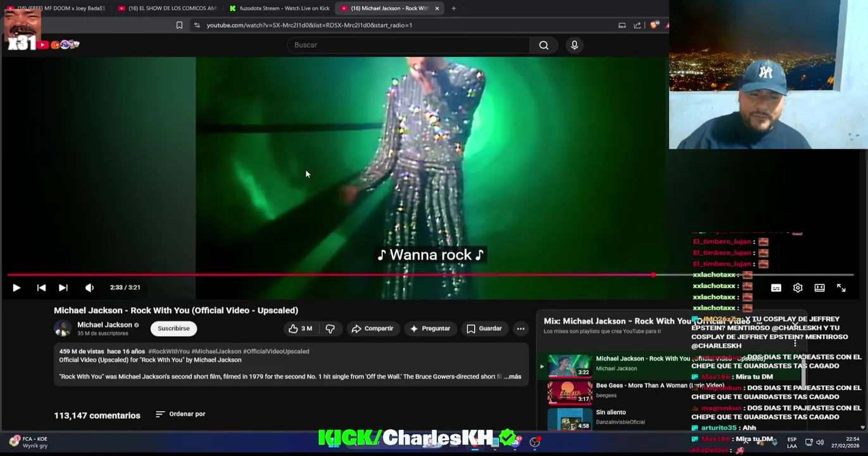
Task: Click the Preguntar button
Action: [430, 329]
